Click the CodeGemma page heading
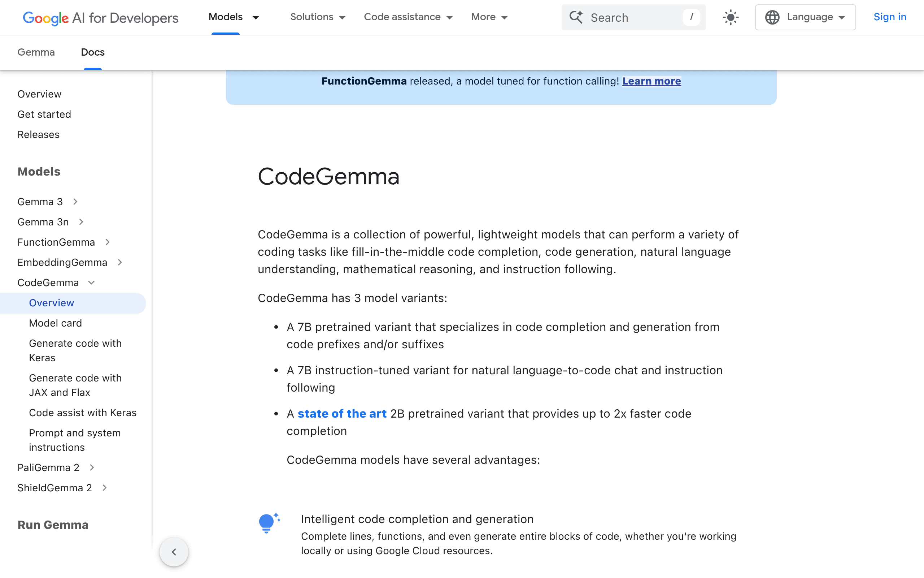 pyautogui.click(x=329, y=177)
